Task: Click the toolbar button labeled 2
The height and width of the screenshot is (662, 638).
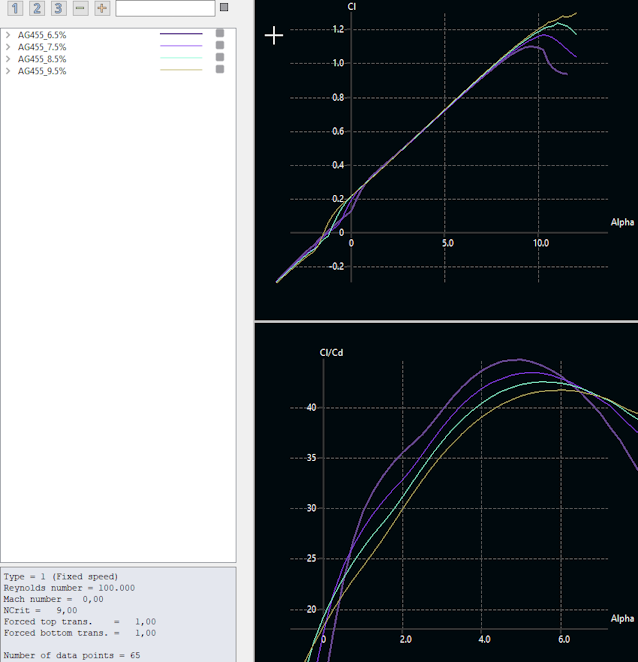Action: tap(37, 8)
